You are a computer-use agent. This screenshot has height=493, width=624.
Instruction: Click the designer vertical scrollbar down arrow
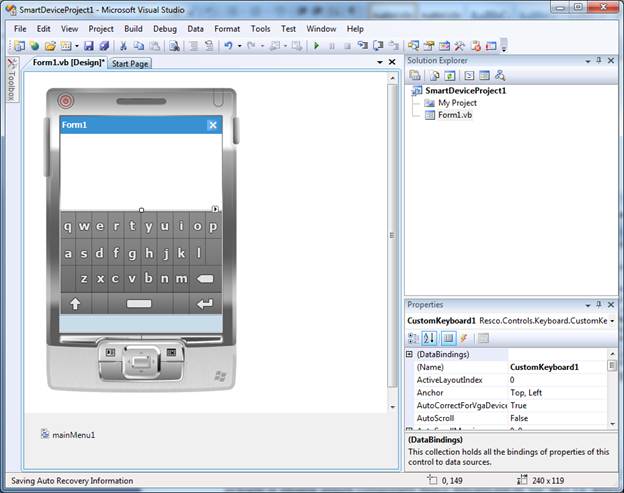tap(392, 407)
